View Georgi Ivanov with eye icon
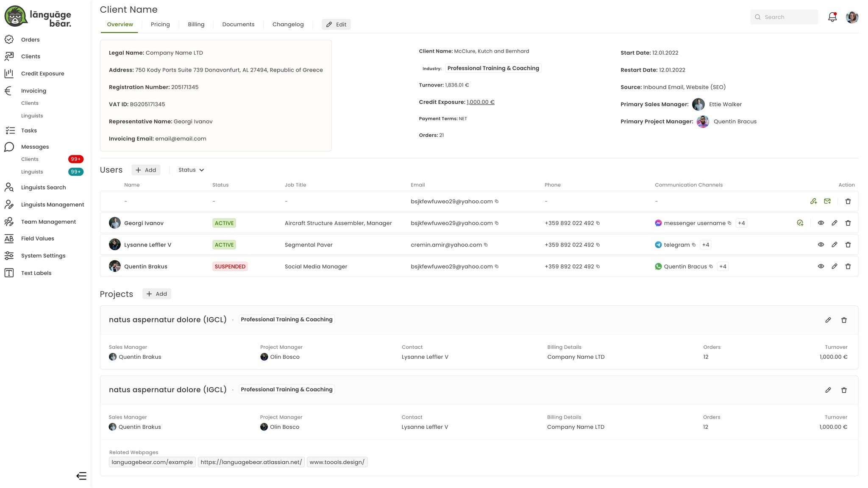 [x=821, y=223]
